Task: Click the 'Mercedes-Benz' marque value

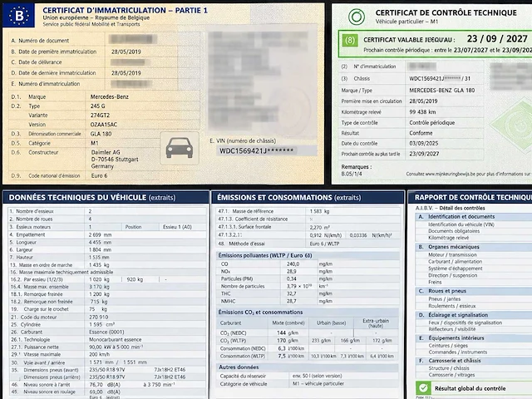Action: coord(109,96)
